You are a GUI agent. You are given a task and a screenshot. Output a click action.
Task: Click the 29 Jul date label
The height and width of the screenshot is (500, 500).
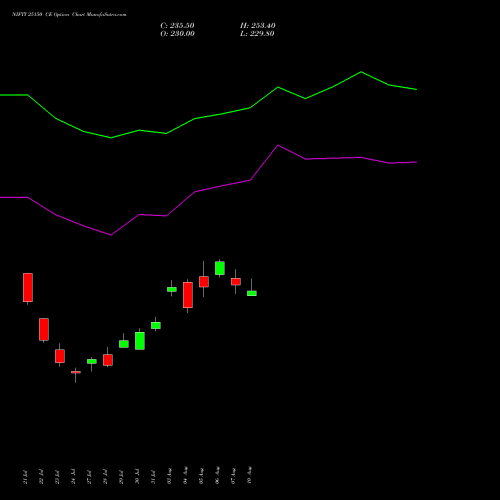[x=121, y=477]
